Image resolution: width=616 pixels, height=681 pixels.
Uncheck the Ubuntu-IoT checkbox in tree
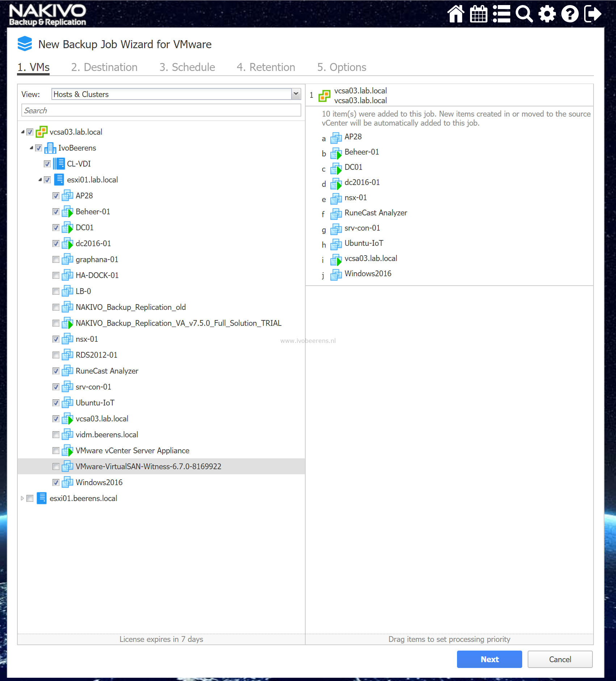[56, 403]
